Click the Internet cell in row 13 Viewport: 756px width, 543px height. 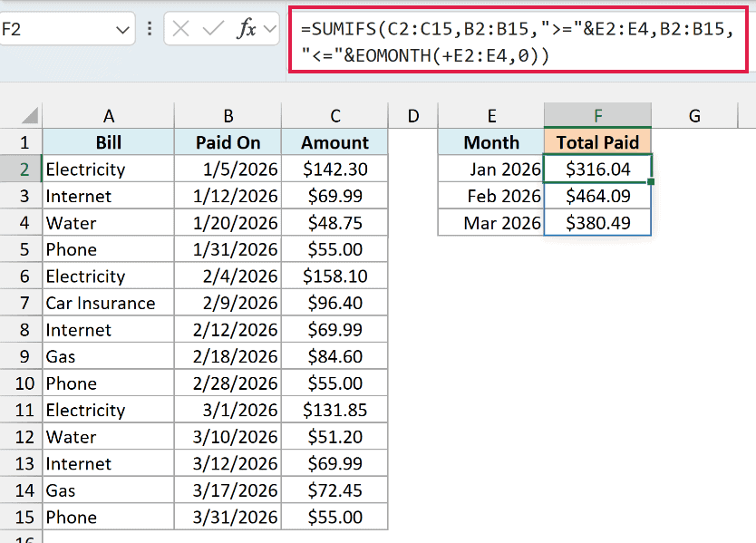tap(109, 463)
